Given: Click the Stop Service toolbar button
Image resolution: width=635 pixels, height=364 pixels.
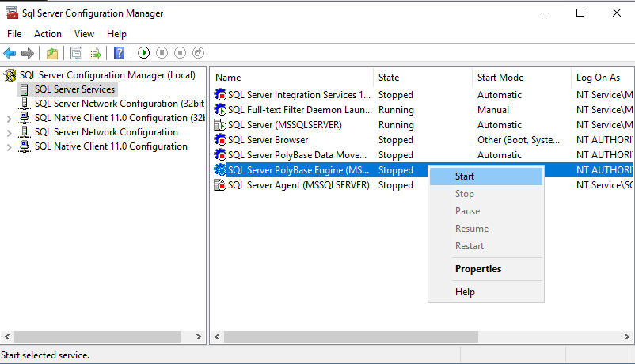Looking at the screenshot, I should tap(180, 53).
